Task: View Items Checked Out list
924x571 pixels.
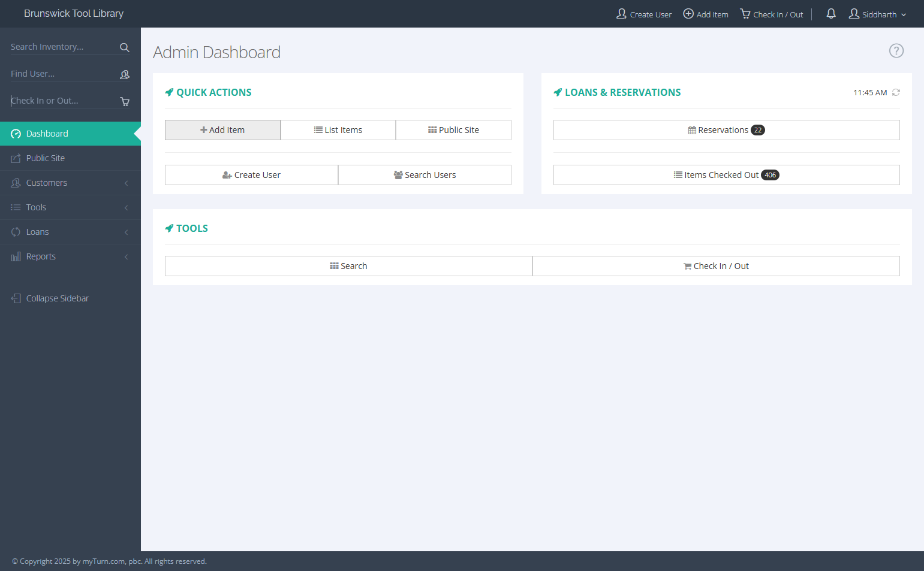Action: click(x=727, y=175)
